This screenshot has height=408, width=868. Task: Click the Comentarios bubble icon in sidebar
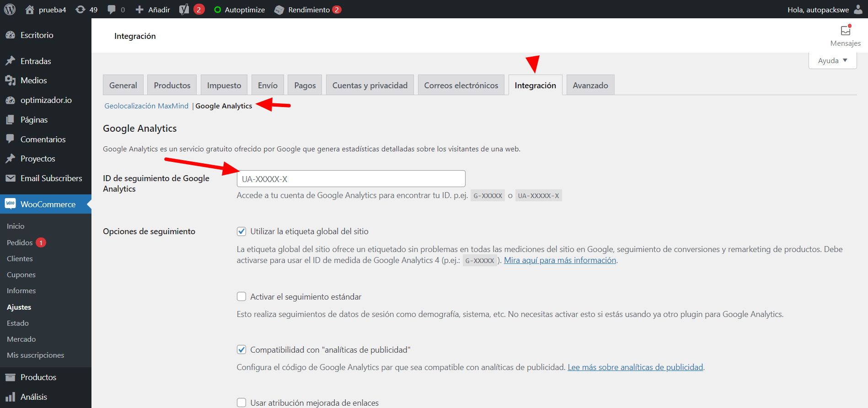coord(10,139)
